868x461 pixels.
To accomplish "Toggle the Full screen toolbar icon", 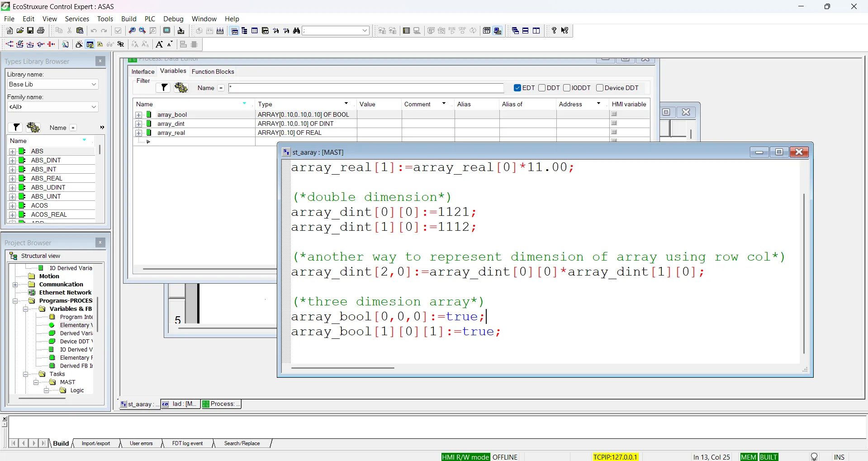I will click(167, 31).
